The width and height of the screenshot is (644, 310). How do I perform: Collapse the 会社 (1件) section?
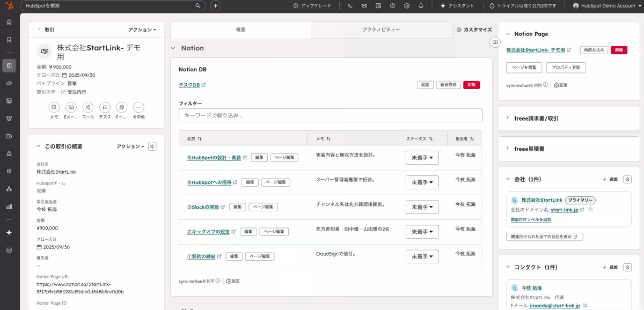(508, 179)
